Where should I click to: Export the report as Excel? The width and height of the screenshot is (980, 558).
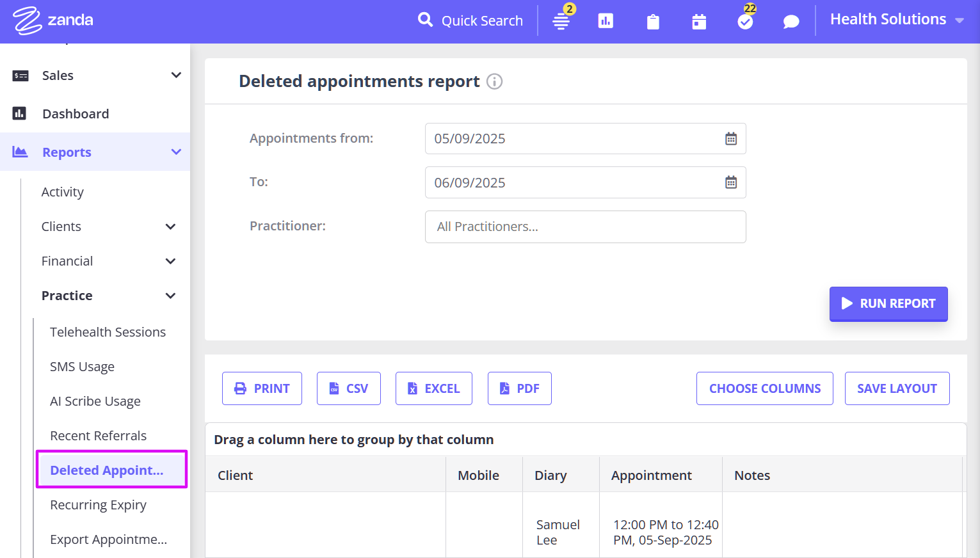click(x=433, y=388)
